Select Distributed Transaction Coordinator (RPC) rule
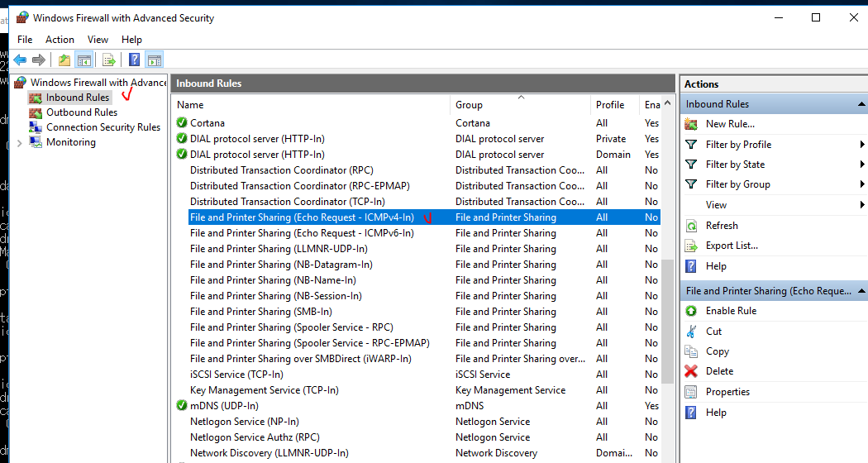 point(282,170)
